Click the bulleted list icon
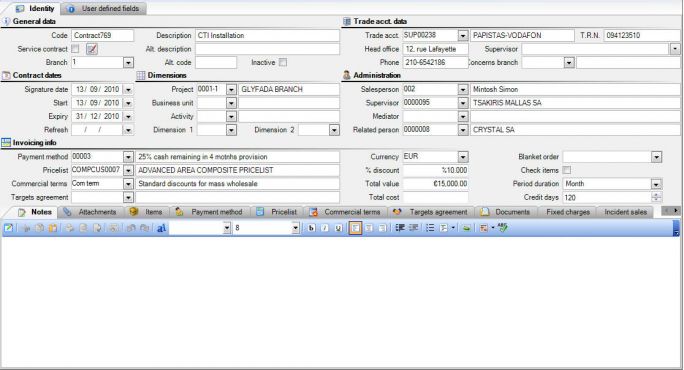This screenshot has height=370, width=684. (430, 228)
